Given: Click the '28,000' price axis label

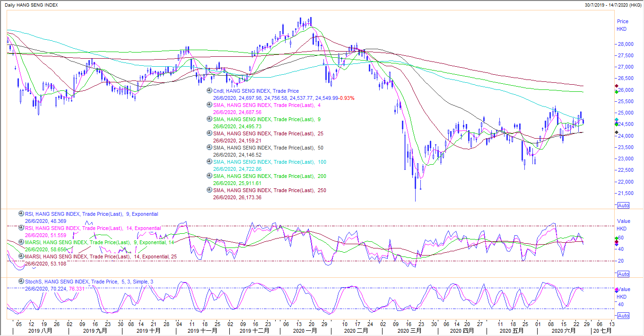Looking at the screenshot, I should [626, 44].
